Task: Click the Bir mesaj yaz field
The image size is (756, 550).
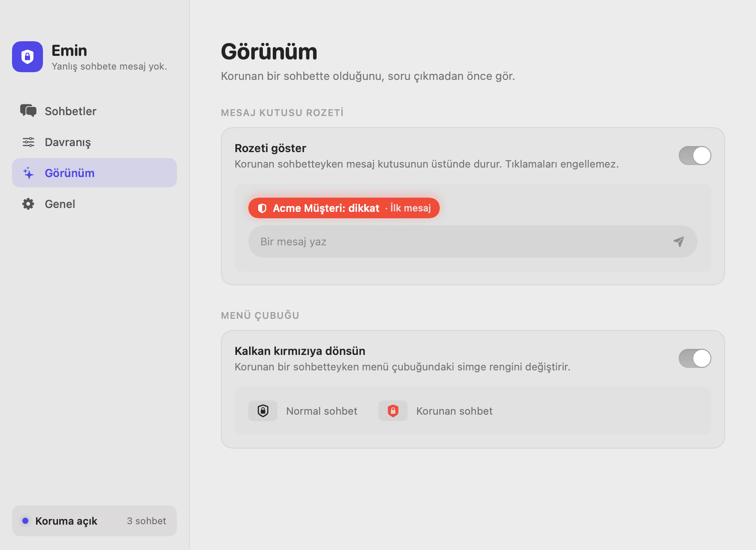Action: pyautogui.click(x=472, y=241)
